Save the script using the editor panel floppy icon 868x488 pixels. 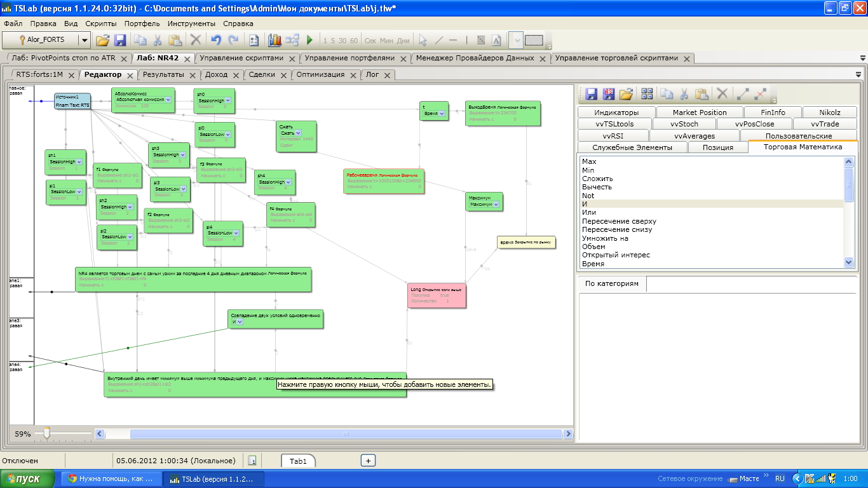[x=592, y=94]
